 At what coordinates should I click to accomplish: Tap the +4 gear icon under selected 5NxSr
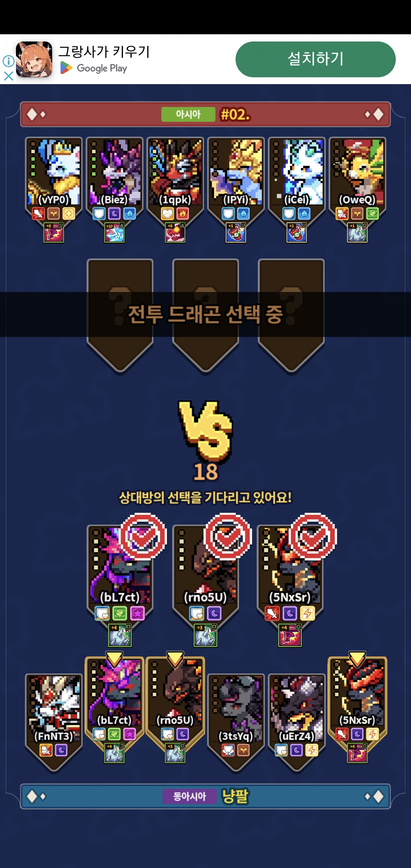[x=290, y=635]
